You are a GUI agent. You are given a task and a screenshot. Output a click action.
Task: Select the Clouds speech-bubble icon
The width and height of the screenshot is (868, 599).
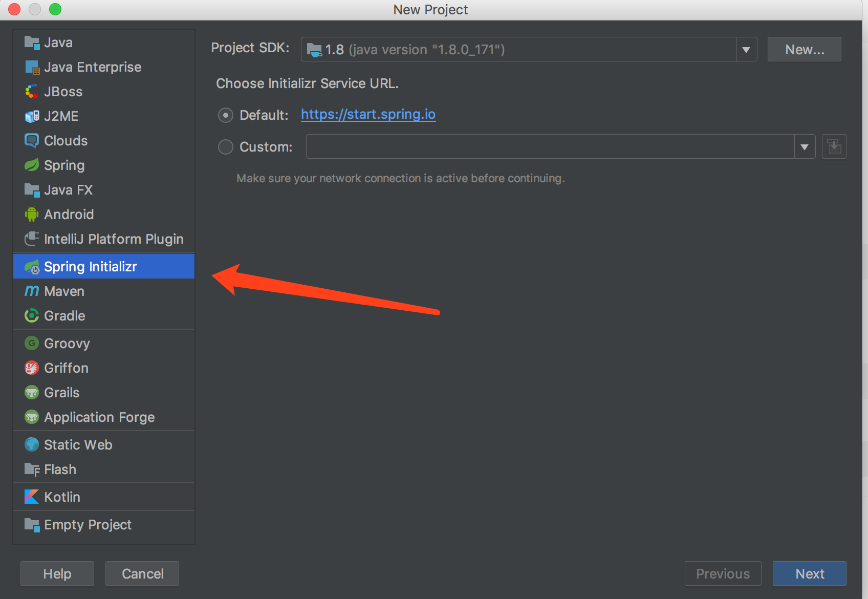32,141
